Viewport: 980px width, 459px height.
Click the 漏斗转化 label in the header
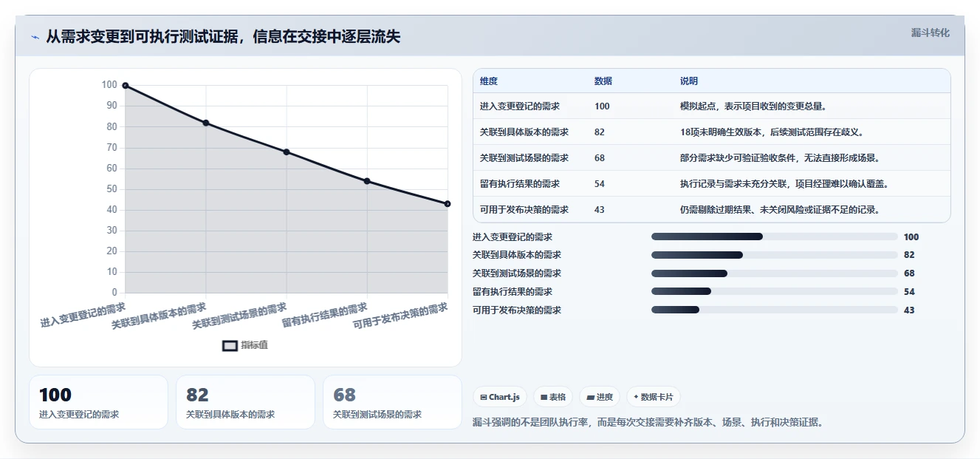coord(930,33)
